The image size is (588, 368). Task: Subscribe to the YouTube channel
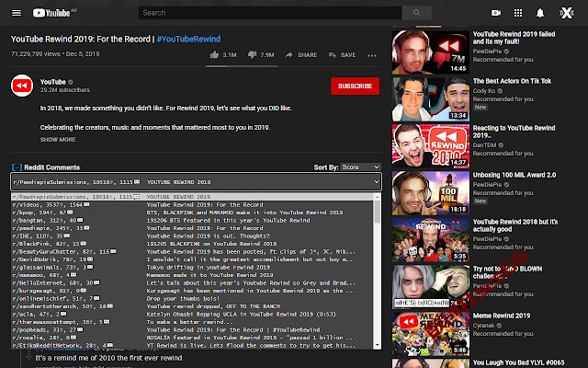click(355, 86)
